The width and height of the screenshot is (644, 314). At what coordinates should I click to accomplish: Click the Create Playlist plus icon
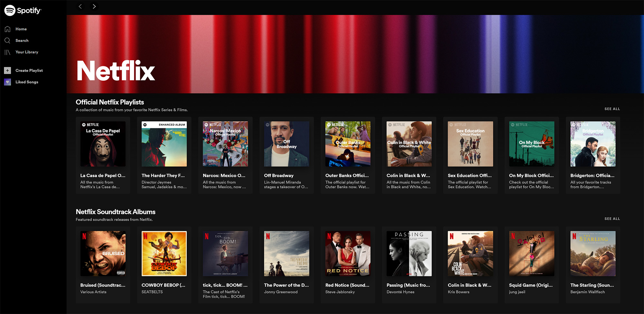(7, 70)
